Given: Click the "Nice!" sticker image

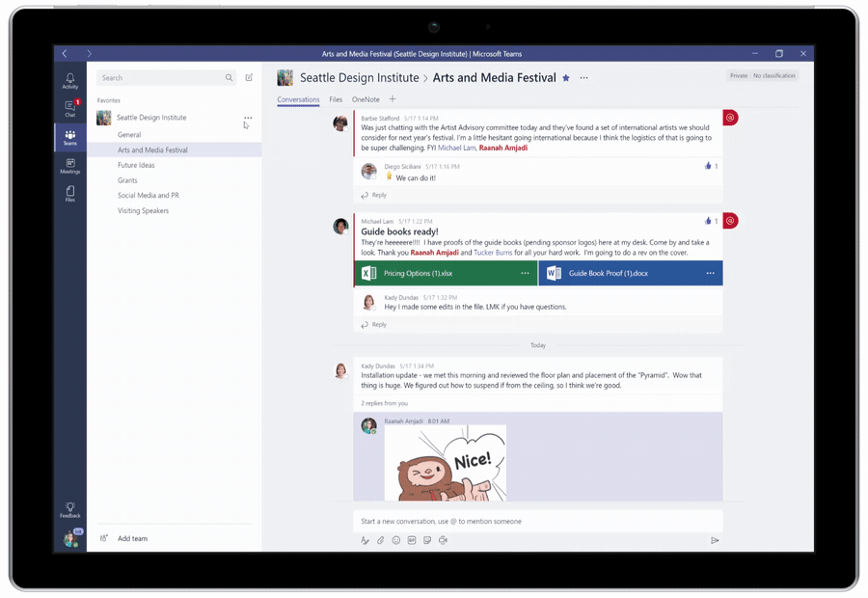Looking at the screenshot, I should click(x=446, y=463).
